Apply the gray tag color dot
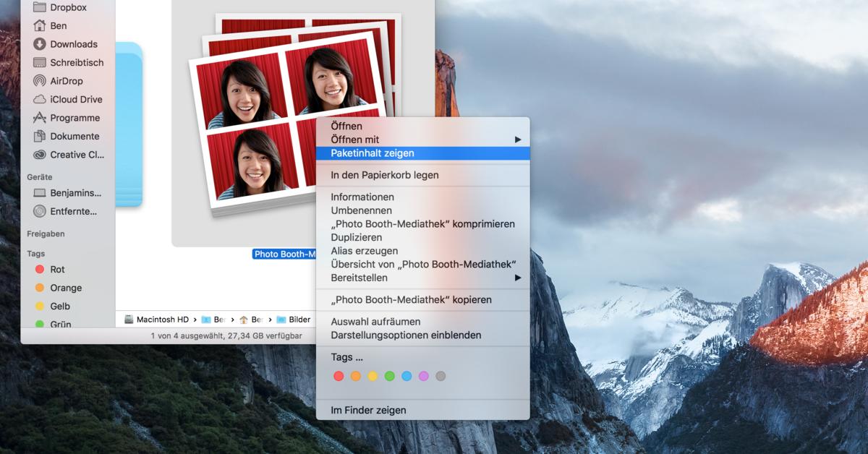The image size is (868, 454). 441,376
